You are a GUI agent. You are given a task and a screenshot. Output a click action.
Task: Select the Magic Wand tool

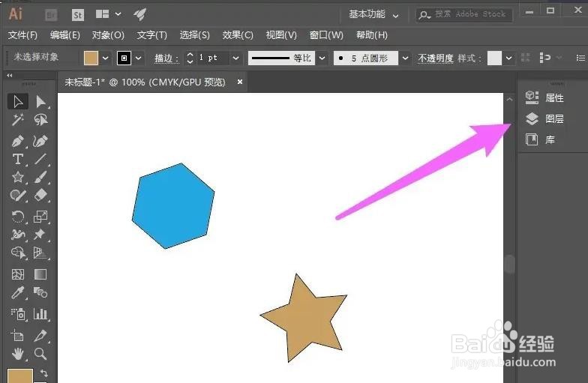(18, 120)
